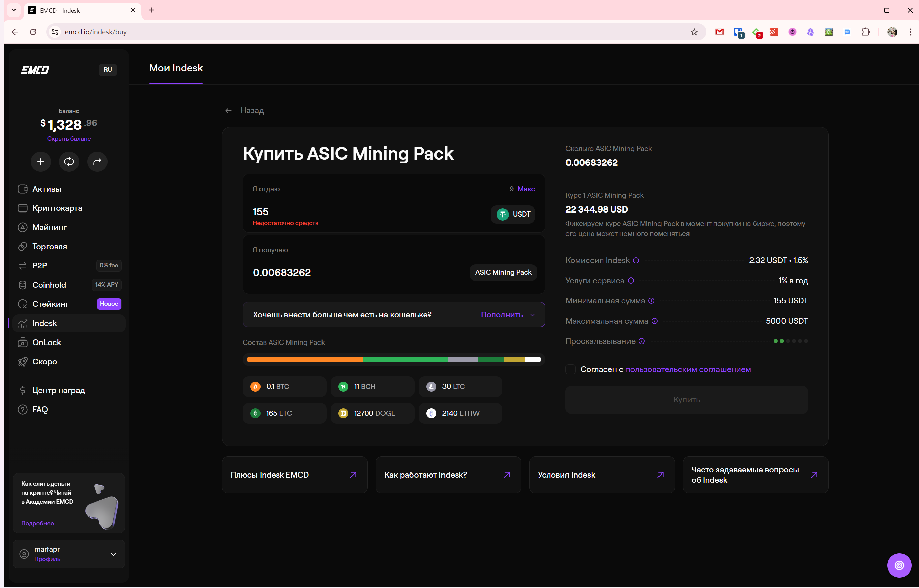Image resolution: width=919 pixels, height=588 pixels.
Task: Switch language using the RU button
Action: (108, 70)
